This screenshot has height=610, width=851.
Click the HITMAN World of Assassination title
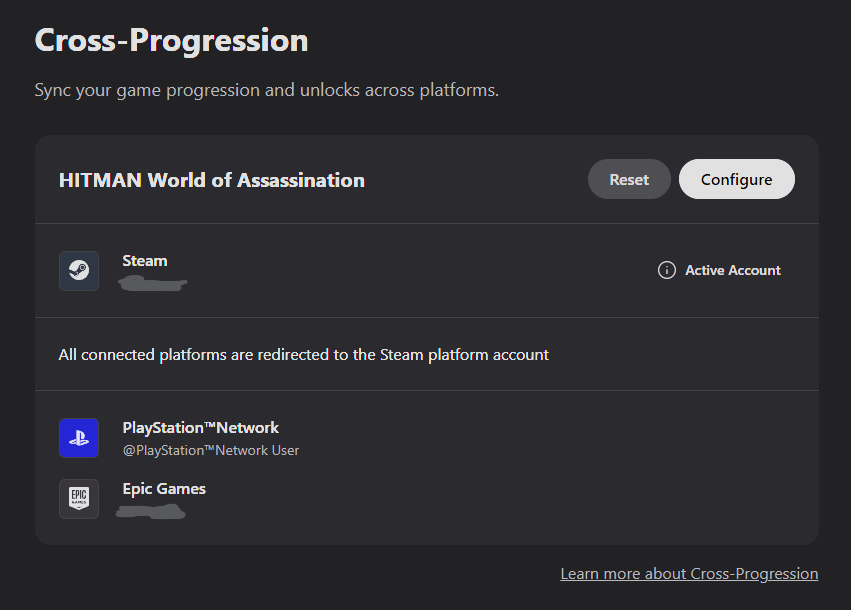pos(212,181)
